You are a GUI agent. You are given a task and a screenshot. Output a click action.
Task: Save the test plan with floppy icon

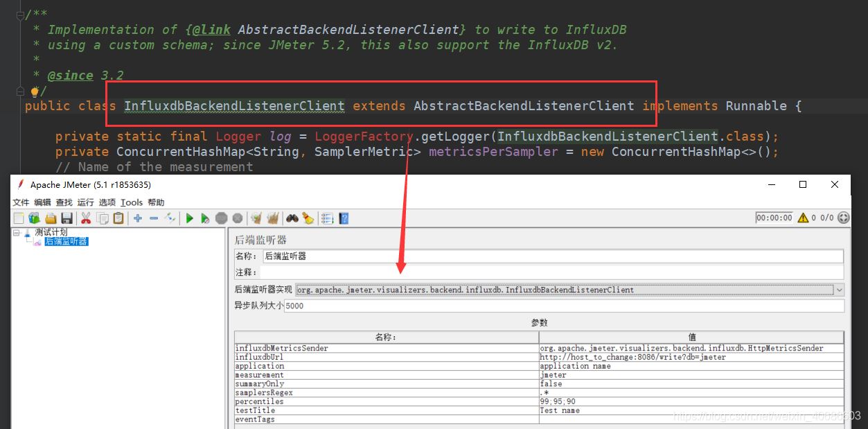[67, 218]
